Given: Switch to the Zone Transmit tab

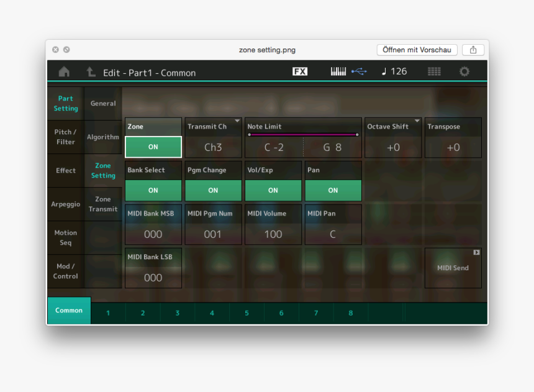Looking at the screenshot, I should point(103,204).
